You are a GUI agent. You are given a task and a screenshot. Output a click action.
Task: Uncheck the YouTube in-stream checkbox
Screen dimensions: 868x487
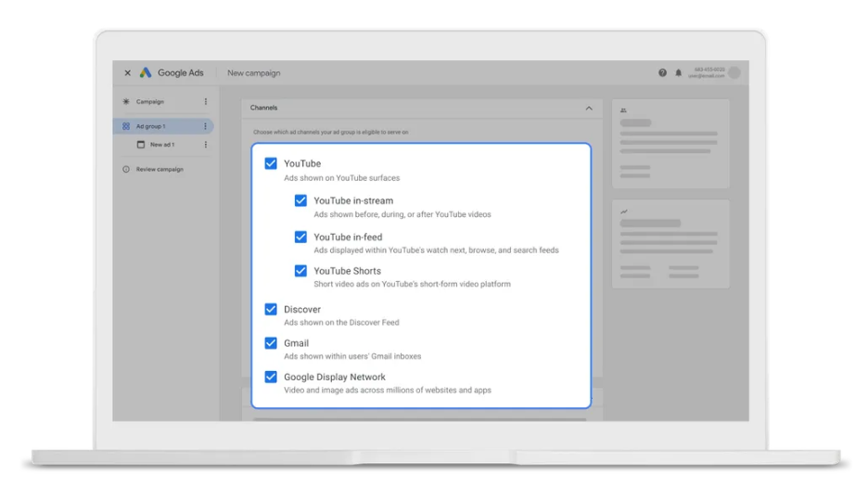[x=300, y=200]
